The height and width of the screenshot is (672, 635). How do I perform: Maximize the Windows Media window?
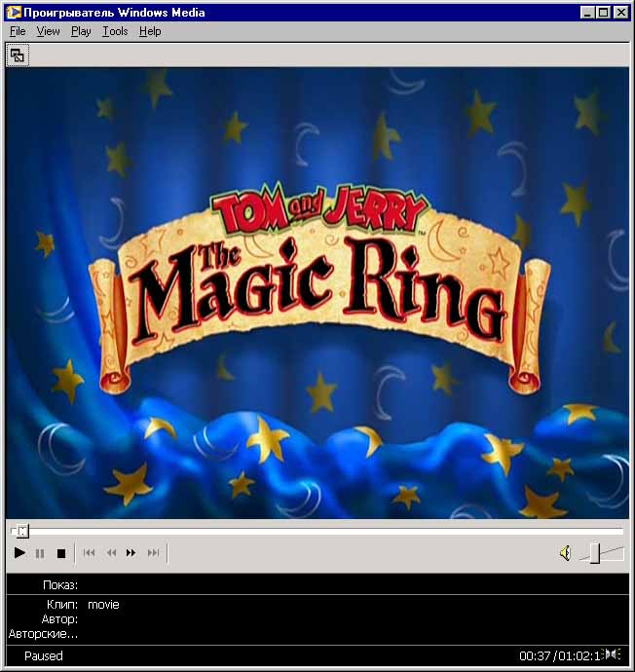(603, 13)
